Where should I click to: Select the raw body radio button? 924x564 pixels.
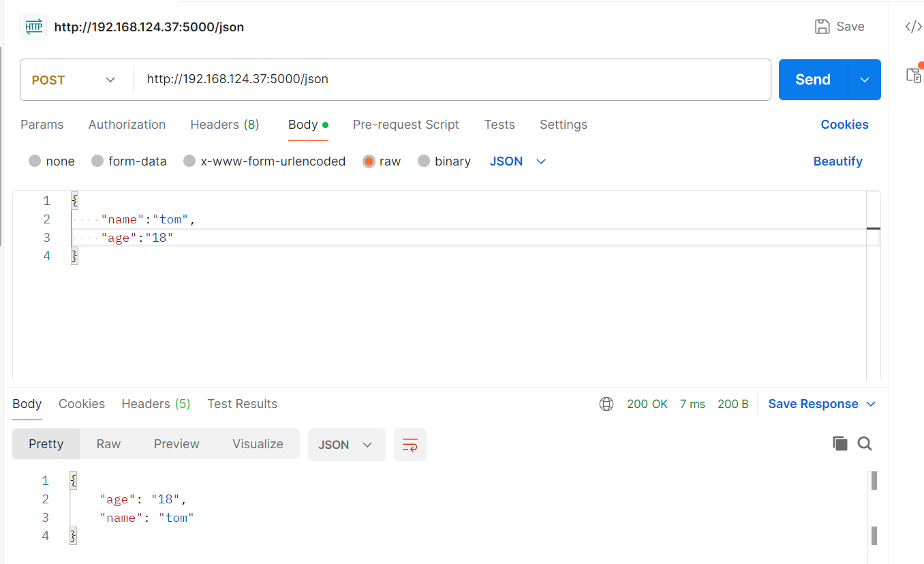[369, 161]
